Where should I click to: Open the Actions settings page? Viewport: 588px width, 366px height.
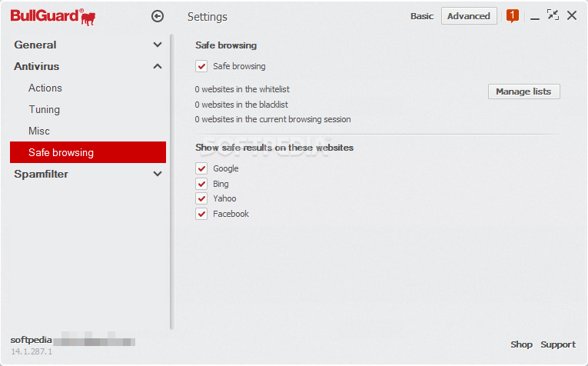pos(45,88)
